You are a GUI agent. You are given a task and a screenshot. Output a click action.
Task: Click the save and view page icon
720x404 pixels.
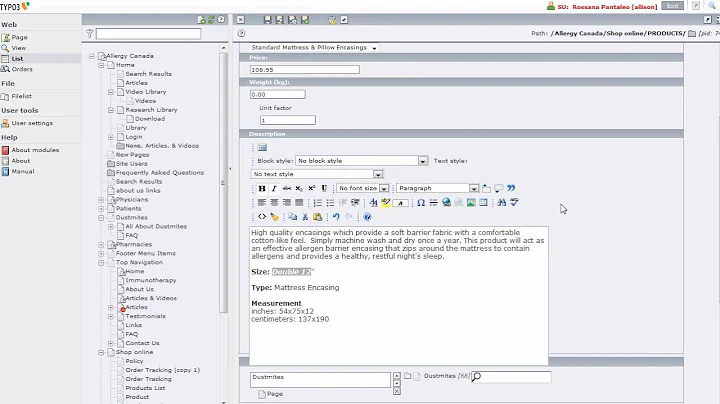[x=280, y=20]
